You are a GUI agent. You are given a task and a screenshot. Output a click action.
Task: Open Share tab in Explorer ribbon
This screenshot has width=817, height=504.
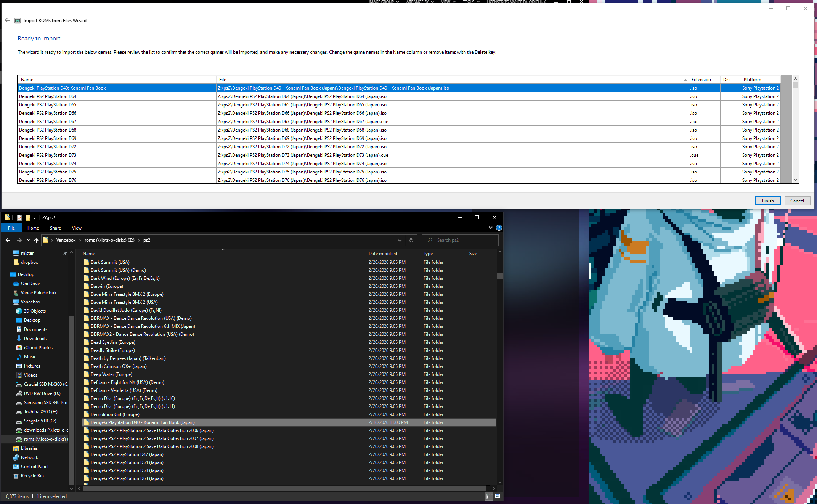55,228
